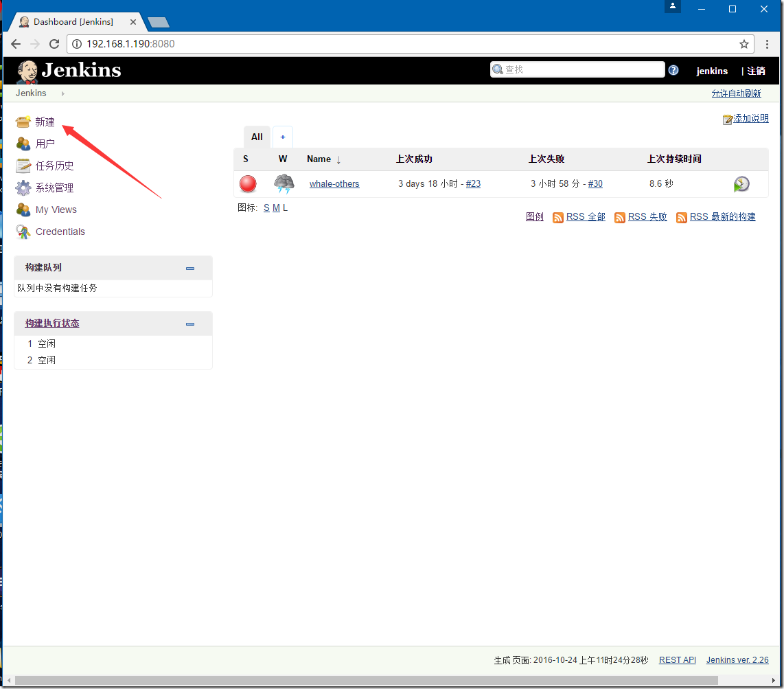Image resolution: width=784 pixels, height=689 pixels.
Task: Go back in the browser
Action: [x=16, y=44]
